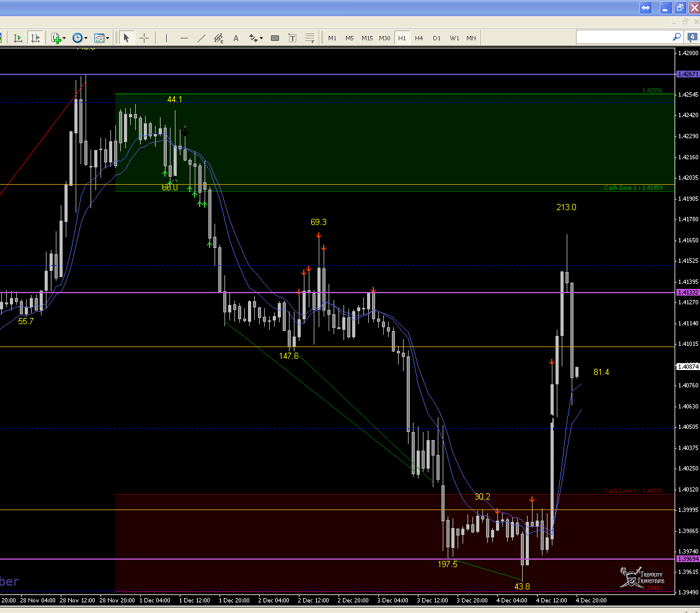
Task: Minimize the inner chart window
Action: tap(674, 22)
